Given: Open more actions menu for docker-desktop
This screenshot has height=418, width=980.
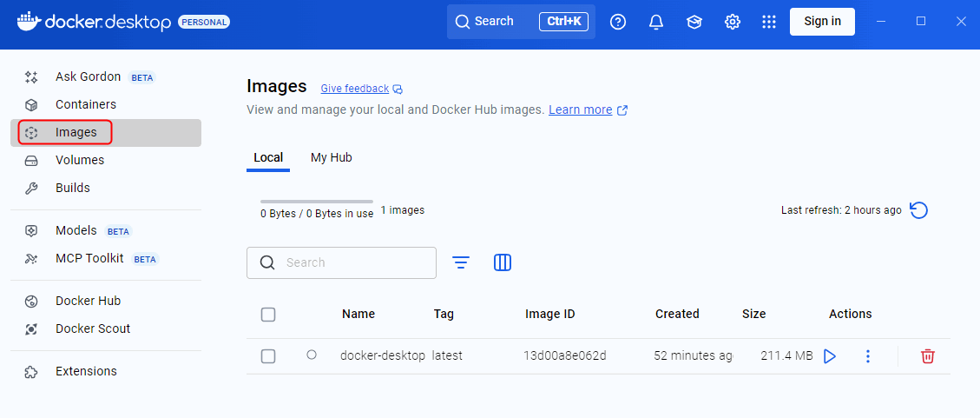Looking at the screenshot, I should (x=867, y=356).
